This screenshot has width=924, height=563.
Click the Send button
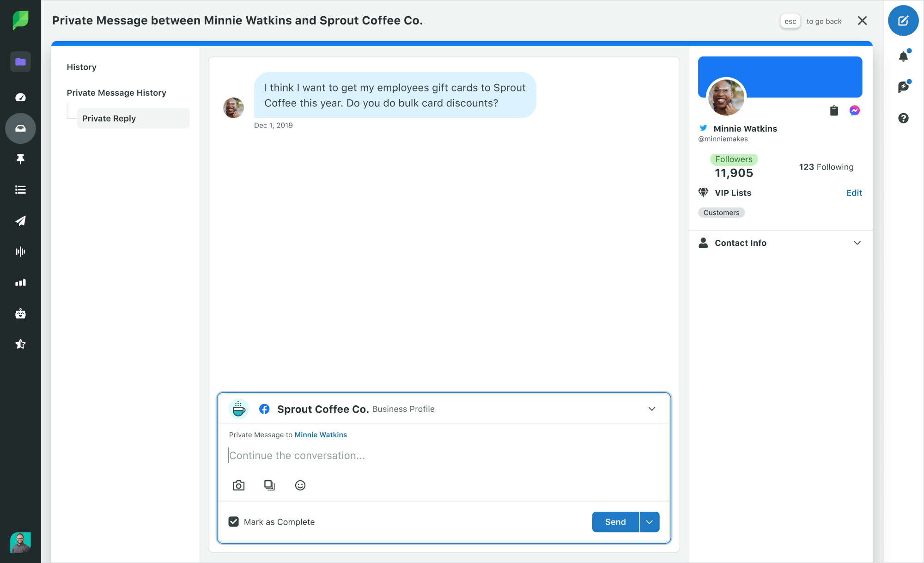(x=615, y=522)
